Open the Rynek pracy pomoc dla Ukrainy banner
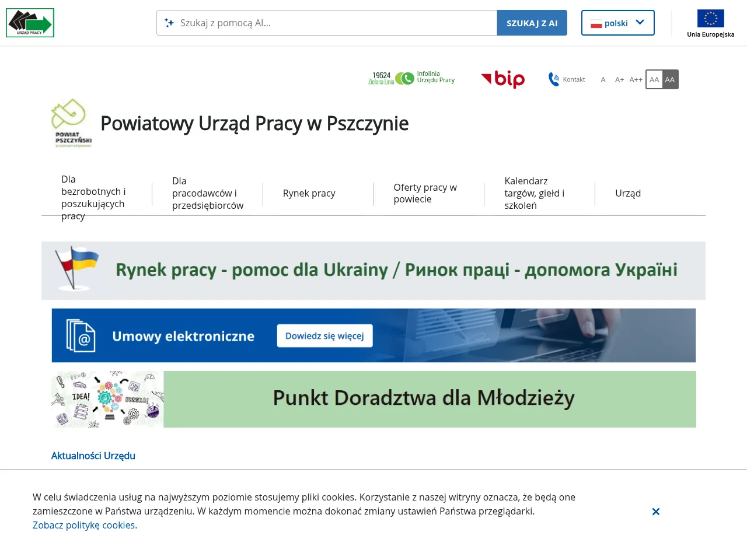This screenshot has height=560, width=747. point(373,271)
